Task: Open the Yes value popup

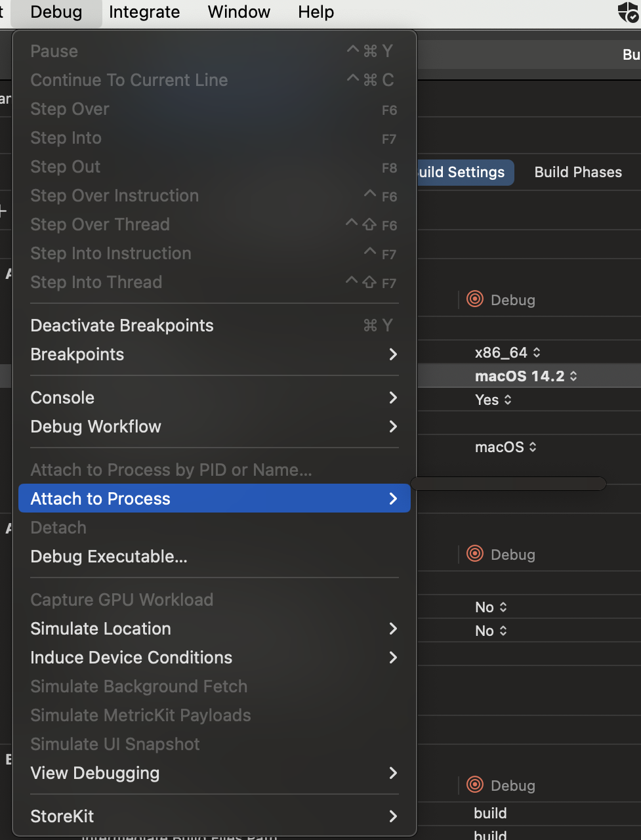Action: point(492,400)
